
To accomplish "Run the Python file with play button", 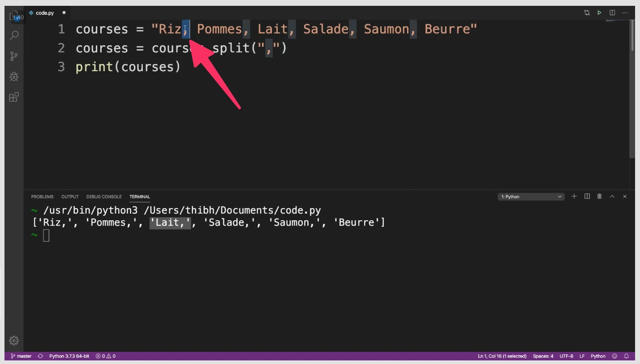I will click(x=599, y=13).
